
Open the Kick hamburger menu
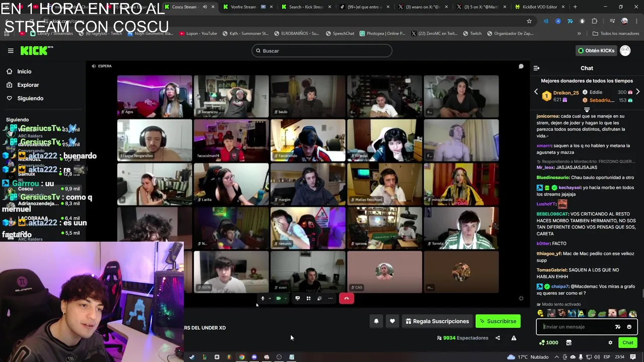pos(11,50)
